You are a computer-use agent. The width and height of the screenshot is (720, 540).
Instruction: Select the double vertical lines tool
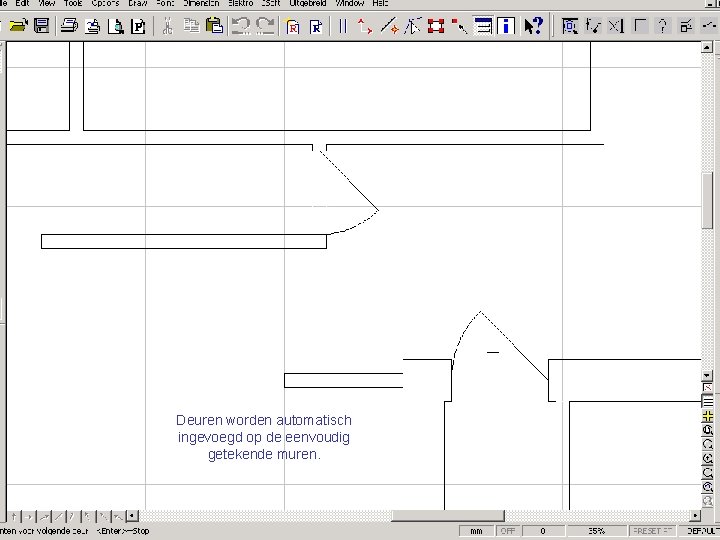pyautogui.click(x=343, y=25)
